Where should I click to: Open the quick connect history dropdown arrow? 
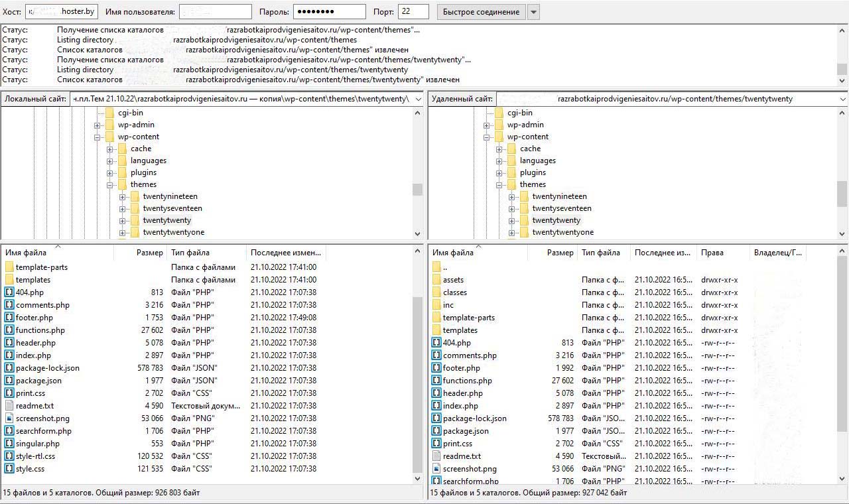(x=533, y=12)
